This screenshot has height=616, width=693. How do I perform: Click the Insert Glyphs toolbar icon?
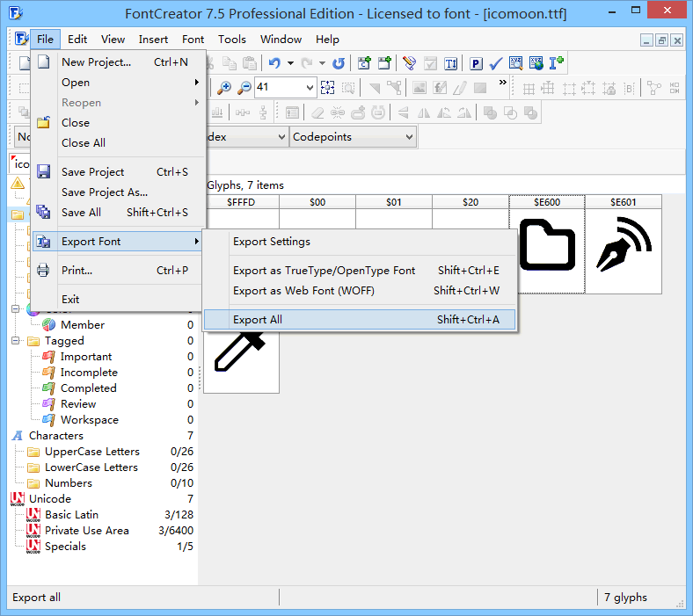(x=384, y=63)
